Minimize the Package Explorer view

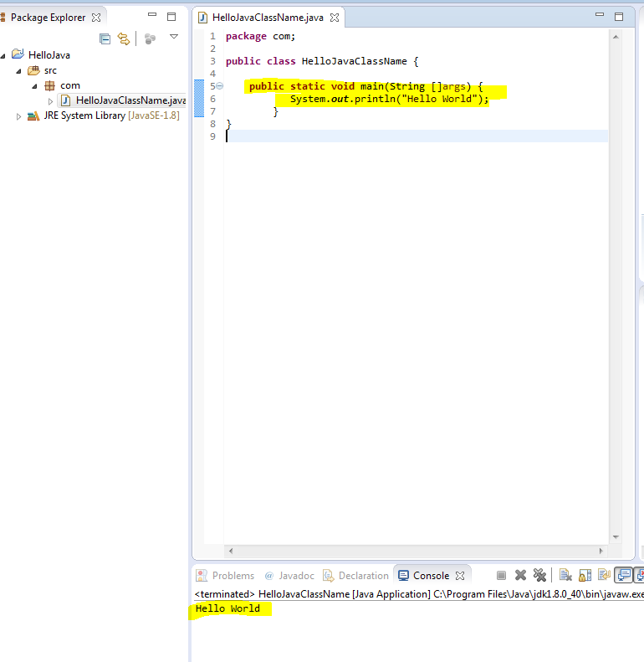click(152, 15)
